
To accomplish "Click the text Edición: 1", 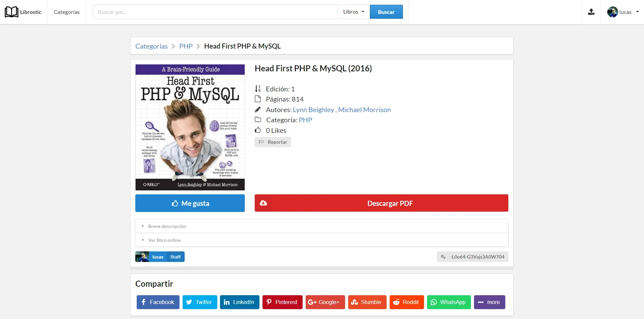I will pos(280,89).
